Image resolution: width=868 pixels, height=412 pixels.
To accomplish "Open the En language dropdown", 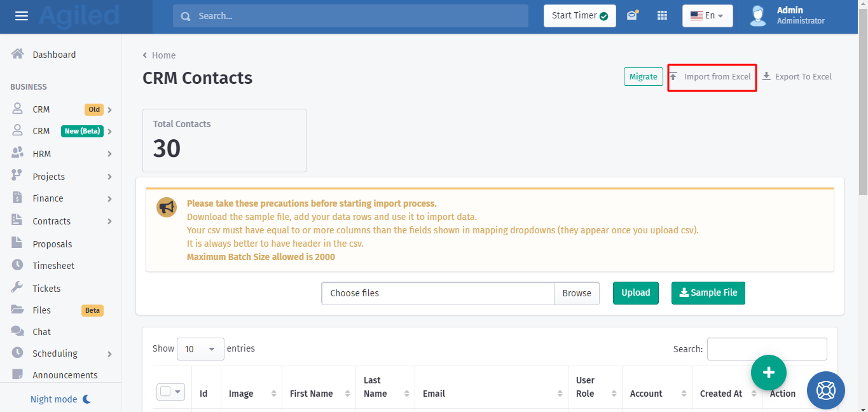I will point(707,16).
